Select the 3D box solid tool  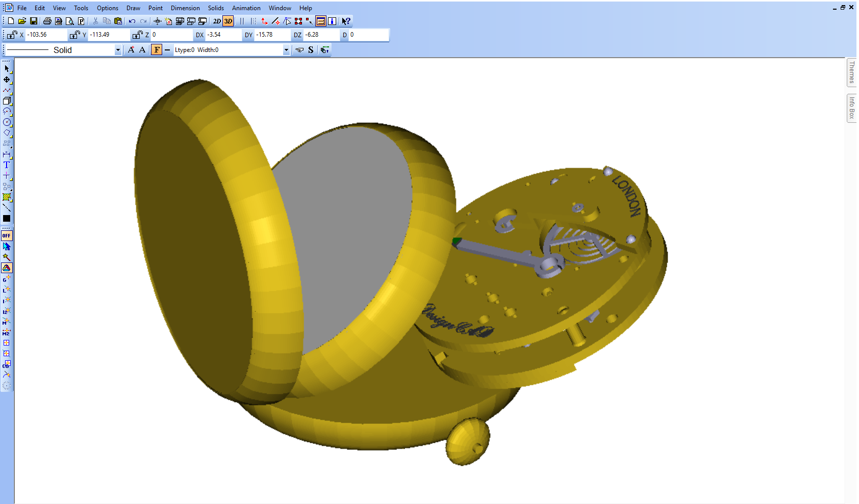[x=7, y=101]
